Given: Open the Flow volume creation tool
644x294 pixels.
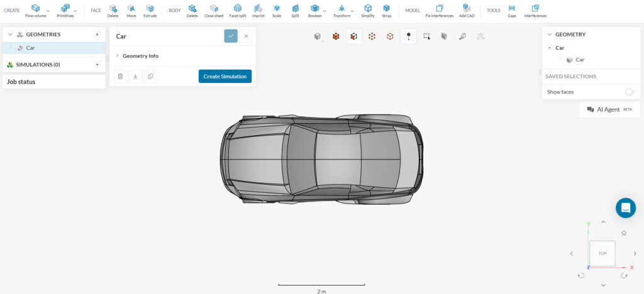Looking at the screenshot, I should coord(35,11).
